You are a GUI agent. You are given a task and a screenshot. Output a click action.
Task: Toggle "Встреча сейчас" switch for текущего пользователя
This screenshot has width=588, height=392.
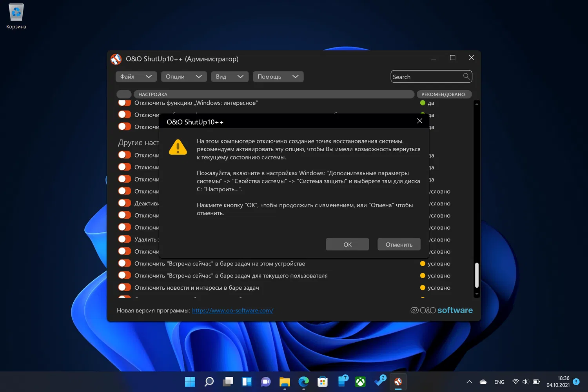(125, 276)
